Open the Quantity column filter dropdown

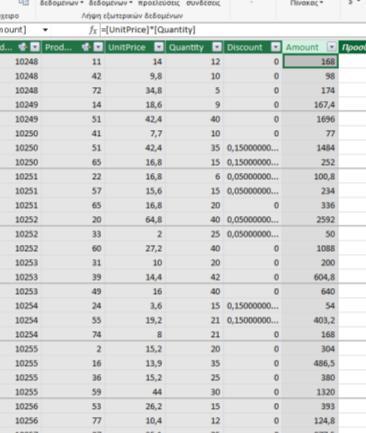217,47
